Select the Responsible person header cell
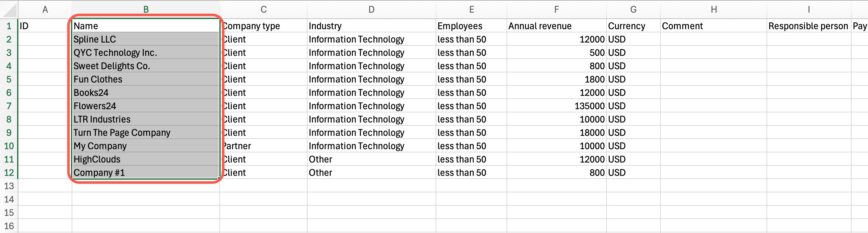868x233 pixels. [808, 26]
